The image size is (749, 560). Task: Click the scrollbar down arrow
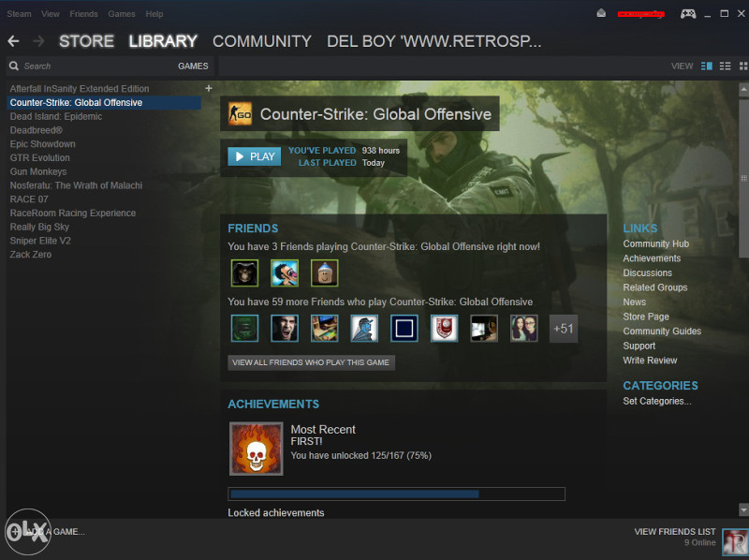coord(743,509)
